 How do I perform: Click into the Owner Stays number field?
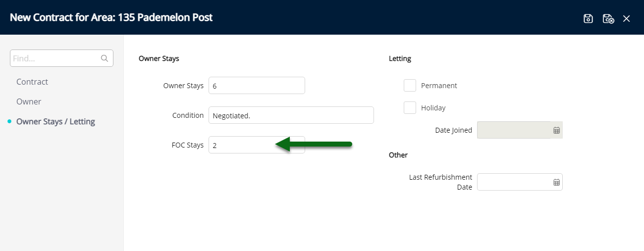tap(257, 86)
